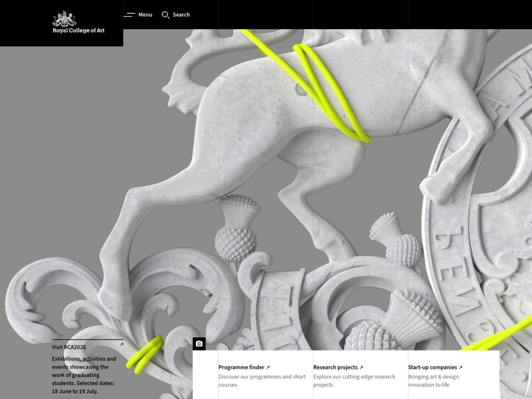Click the camera image credit icon
Screen dimensions: 532x399
point(199,344)
